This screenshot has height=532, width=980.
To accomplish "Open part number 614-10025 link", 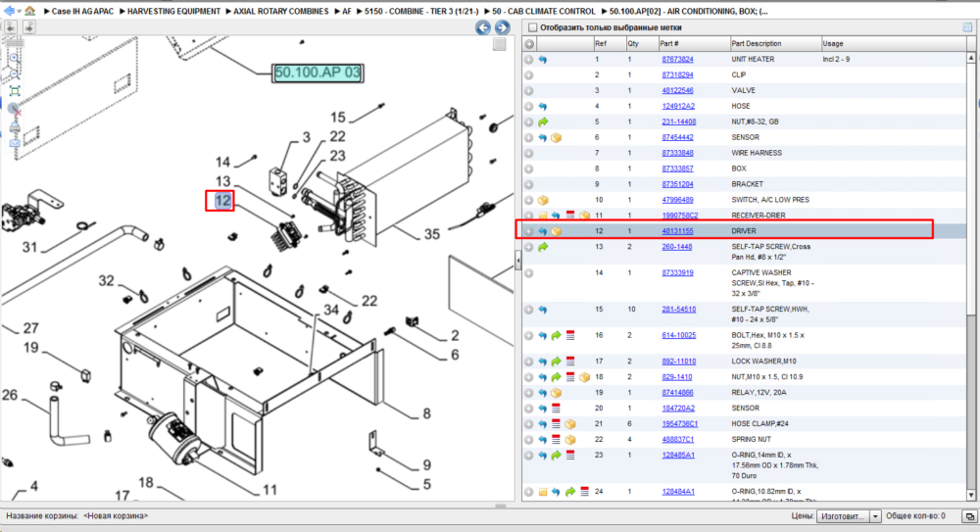I will [x=679, y=336].
